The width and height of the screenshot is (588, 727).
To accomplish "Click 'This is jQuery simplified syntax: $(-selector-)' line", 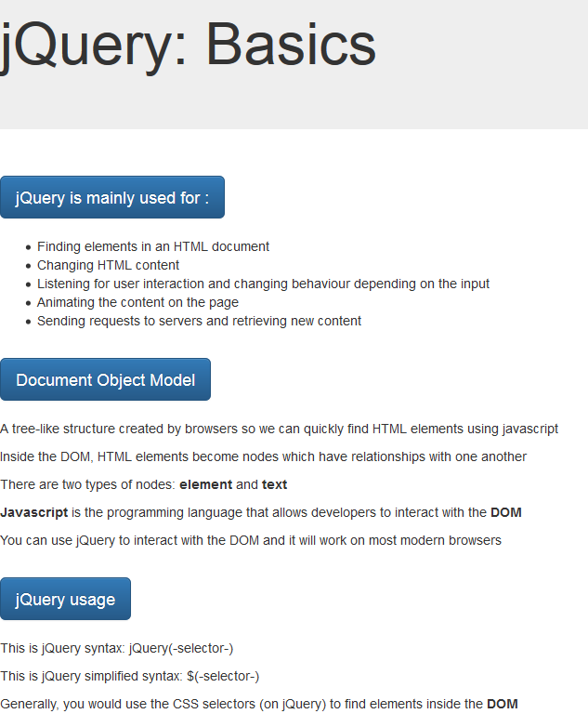I will point(129,676).
